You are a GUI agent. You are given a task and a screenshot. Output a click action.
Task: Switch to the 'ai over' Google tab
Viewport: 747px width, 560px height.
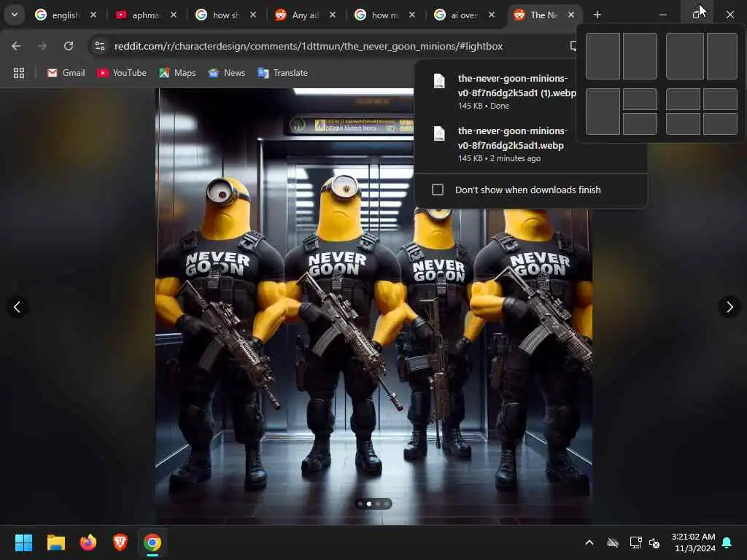pos(457,15)
